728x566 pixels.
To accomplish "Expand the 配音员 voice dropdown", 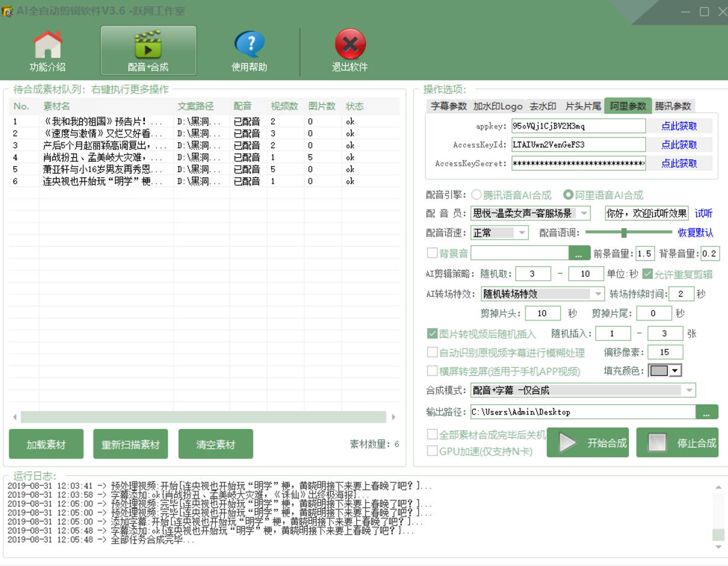I will pos(584,213).
